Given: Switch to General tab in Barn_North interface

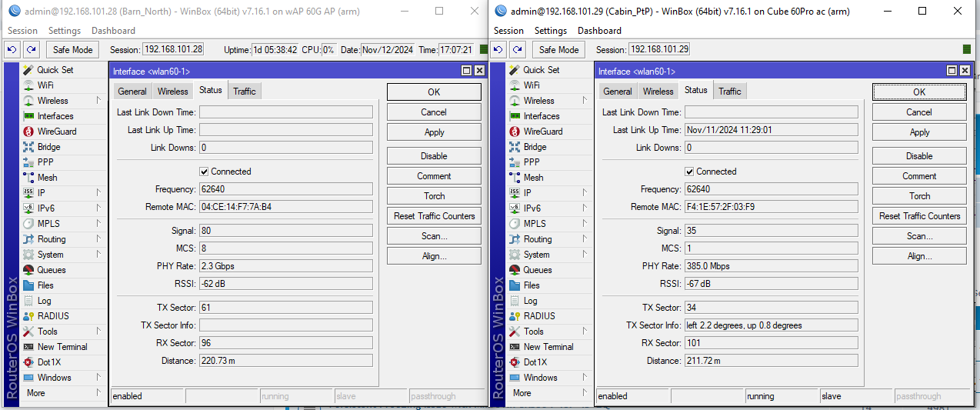Looking at the screenshot, I should click(x=132, y=92).
